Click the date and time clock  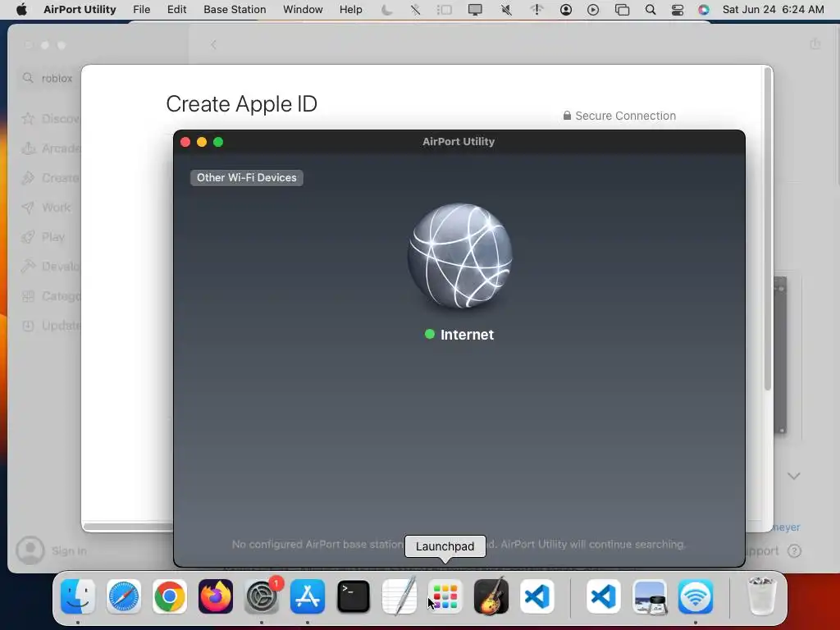click(773, 10)
